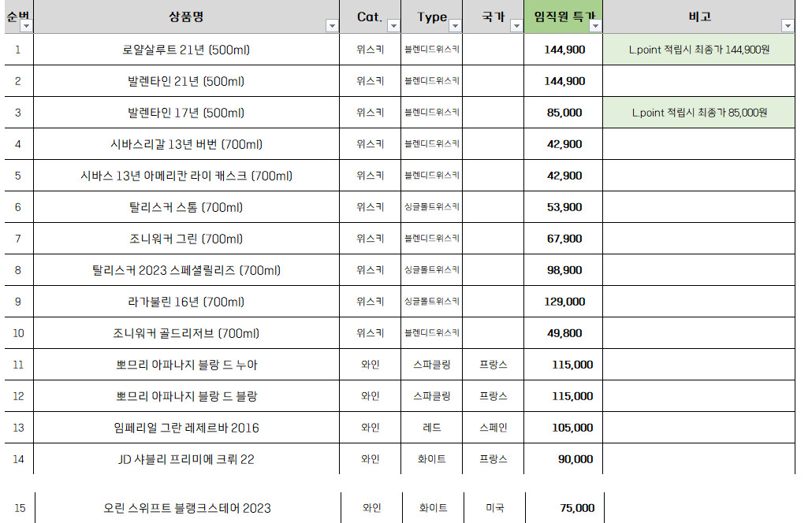Open the 순번 column filter dropdown
The height and width of the screenshot is (523, 812).
tap(26, 26)
